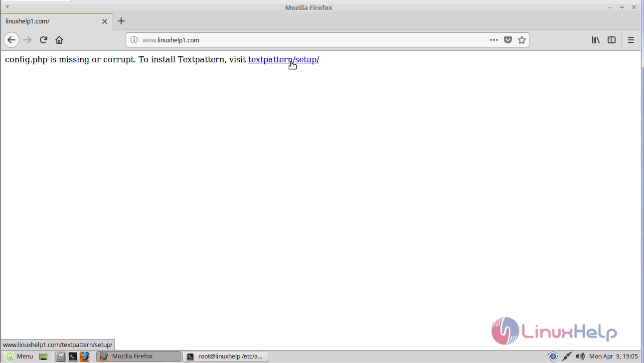Viewport: 644px width, 363px height.
Task: Open the Library bookmarks menu
Action: tap(596, 40)
